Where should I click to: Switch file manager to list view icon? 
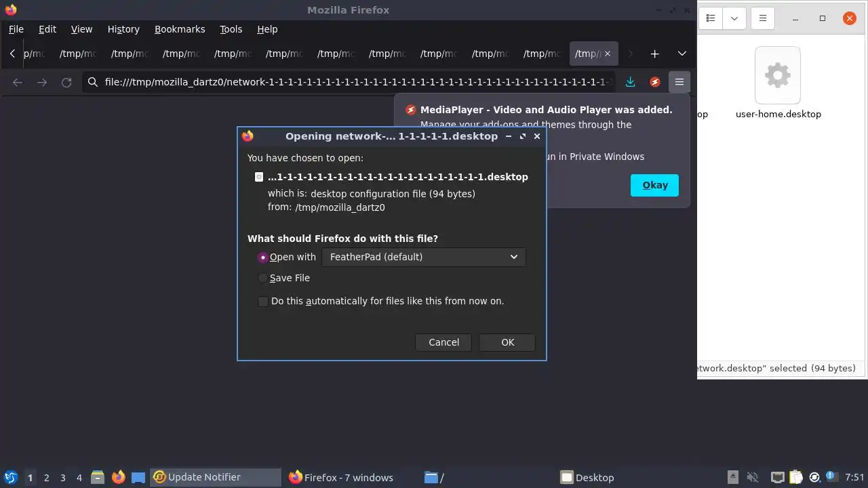(x=711, y=18)
